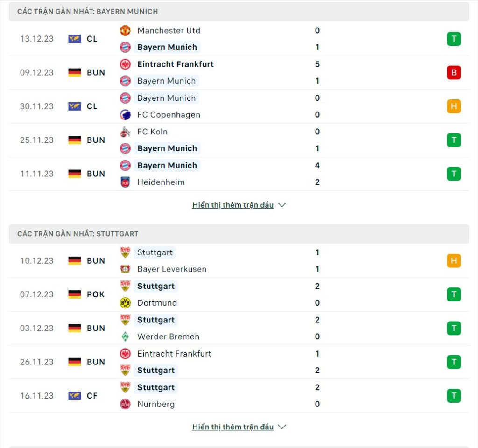Expand more Bayern Munich matches chevron
Viewport: 478px width, 448px height.
pyautogui.click(x=282, y=205)
